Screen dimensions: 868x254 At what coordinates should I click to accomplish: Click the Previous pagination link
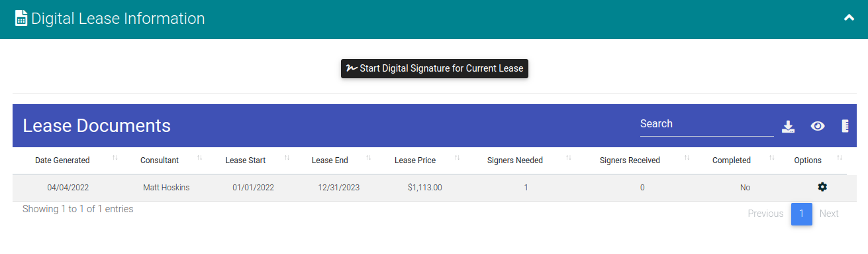pos(765,214)
